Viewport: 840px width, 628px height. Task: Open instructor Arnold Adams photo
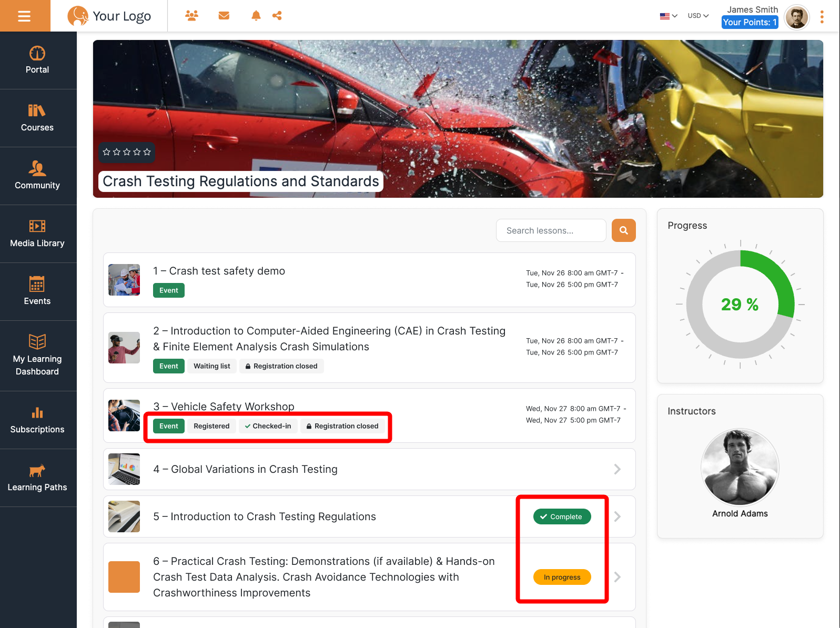click(740, 467)
